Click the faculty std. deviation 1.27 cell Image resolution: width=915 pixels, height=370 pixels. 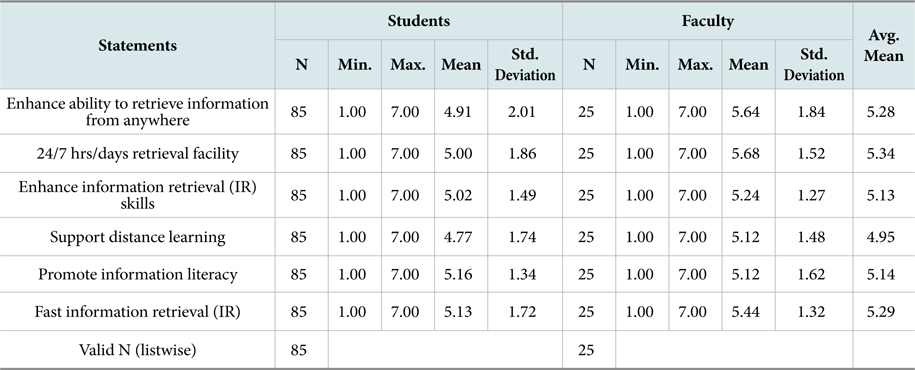813,195
